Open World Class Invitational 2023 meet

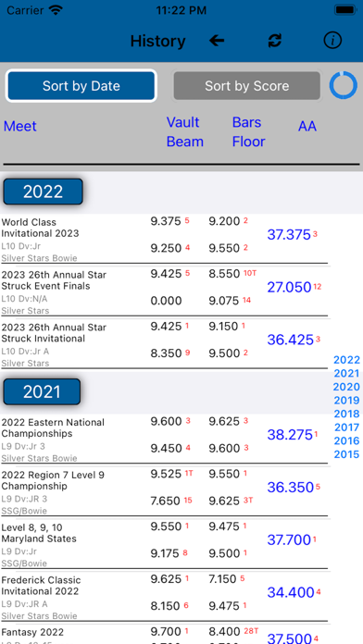(x=165, y=240)
